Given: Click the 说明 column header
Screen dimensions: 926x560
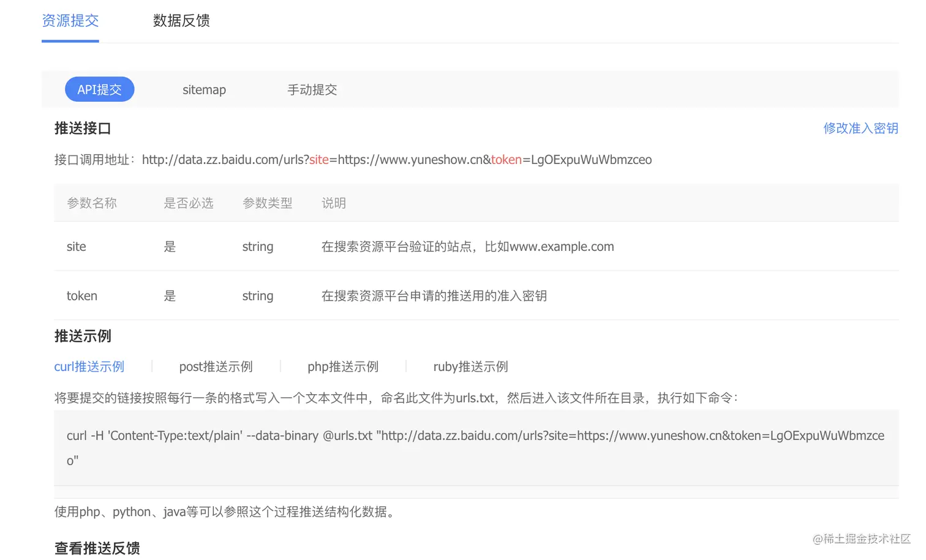Looking at the screenshot, I should click(334, 203).
